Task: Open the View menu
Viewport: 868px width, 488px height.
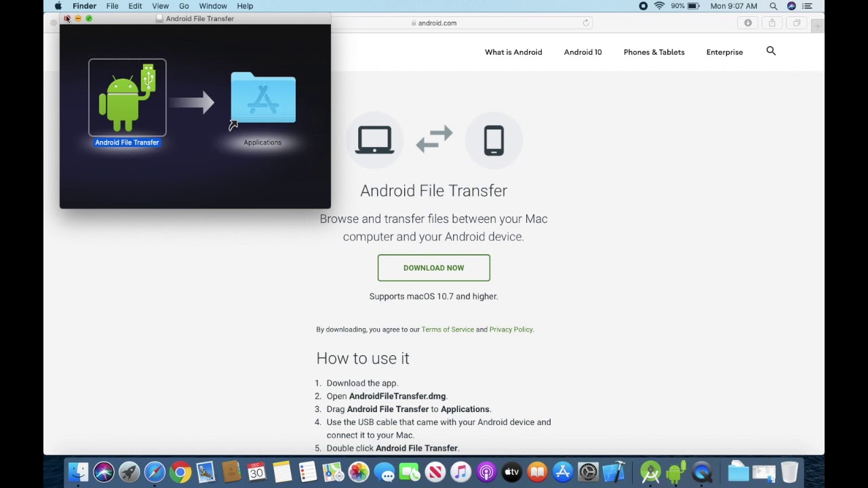Action: click(161, 6)
